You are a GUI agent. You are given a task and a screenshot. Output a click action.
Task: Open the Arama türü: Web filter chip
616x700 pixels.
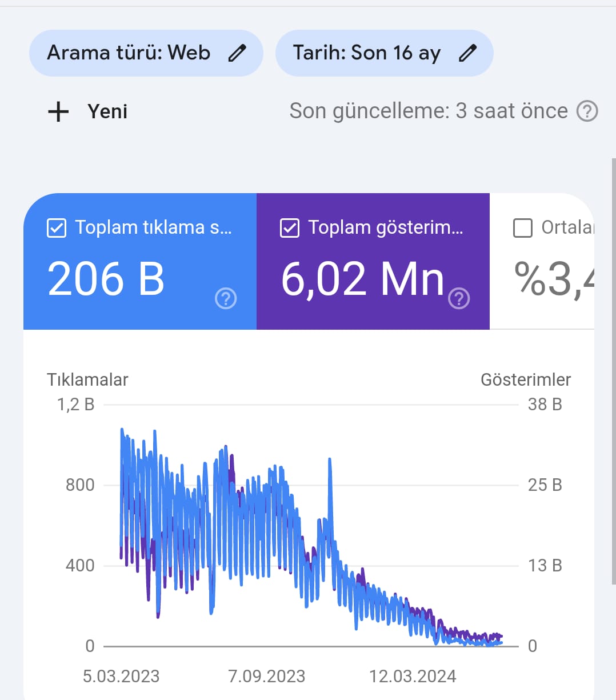point(146,53)
